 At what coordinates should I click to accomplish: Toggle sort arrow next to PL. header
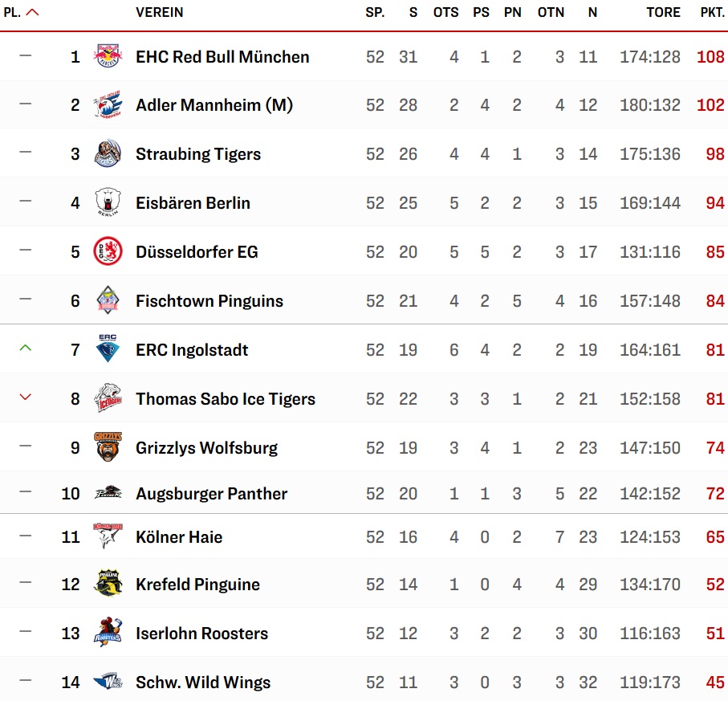click(x=32, y=12)
